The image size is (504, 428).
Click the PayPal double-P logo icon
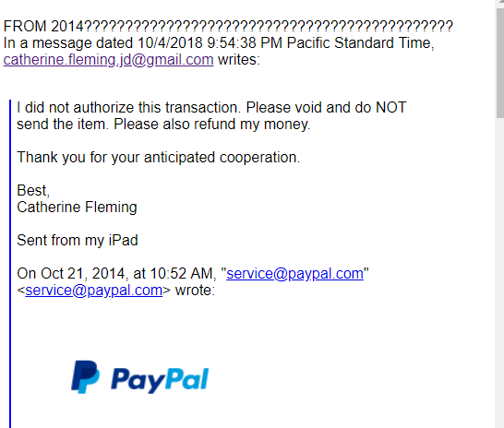85,377
